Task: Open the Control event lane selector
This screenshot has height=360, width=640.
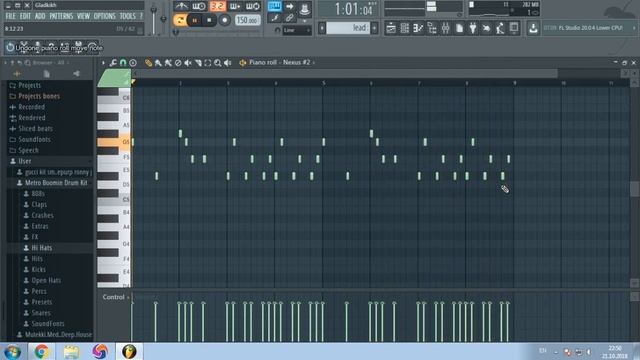Action: click(116, 297)
